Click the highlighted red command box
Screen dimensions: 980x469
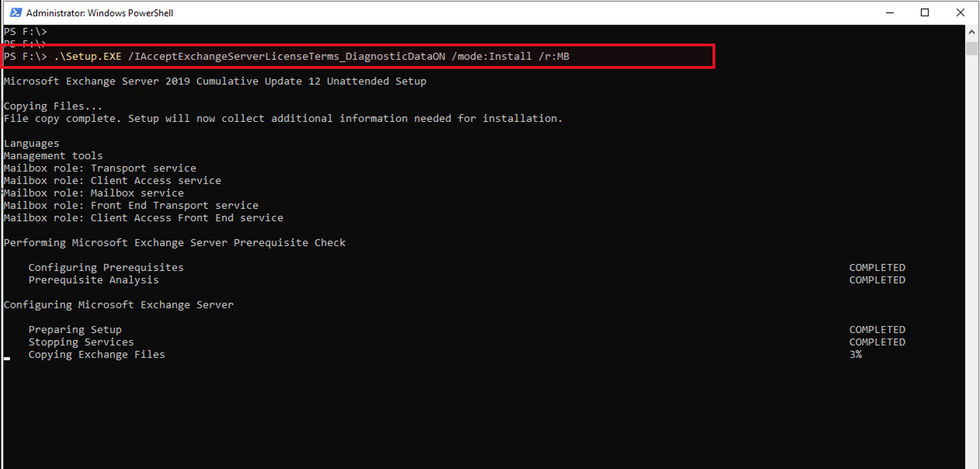(357, 56)
